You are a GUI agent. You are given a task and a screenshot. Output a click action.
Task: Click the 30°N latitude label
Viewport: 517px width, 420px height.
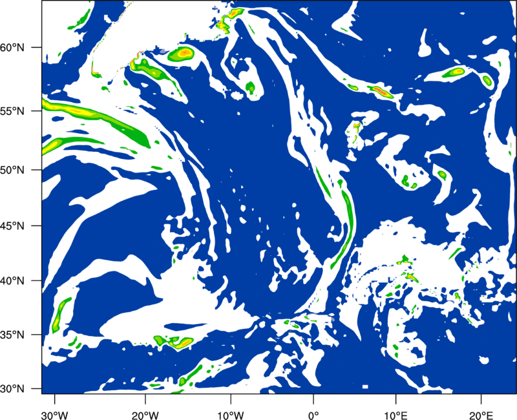click(12, 389)
